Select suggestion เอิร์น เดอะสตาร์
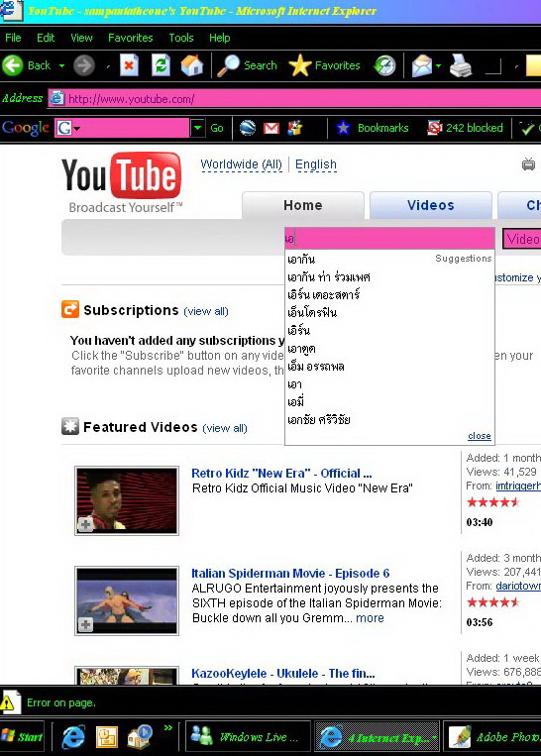The height and width of the screenshot is (756, 541). (324, 294)
